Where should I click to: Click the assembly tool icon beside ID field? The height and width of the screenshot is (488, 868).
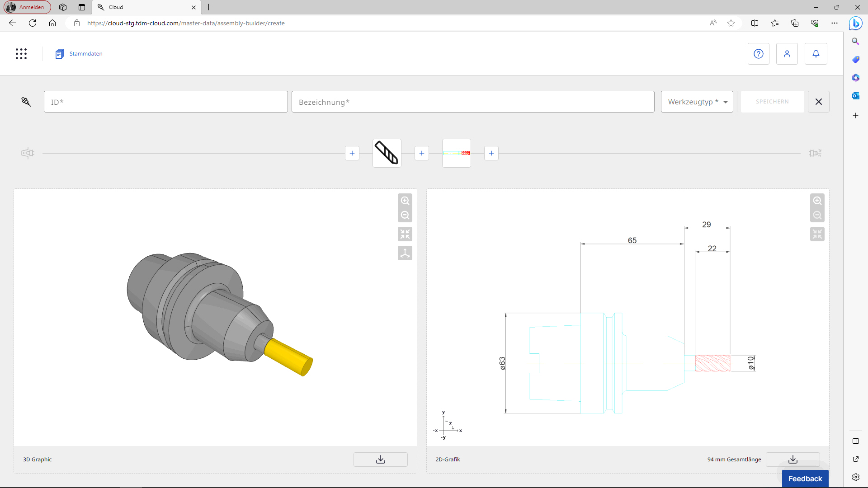click(x=26, y=102)
